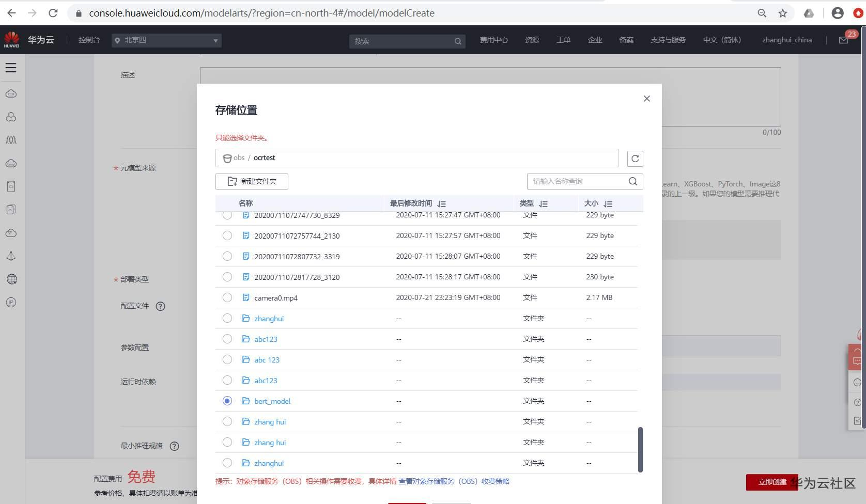Click the magnifier in the header search box

458,41
